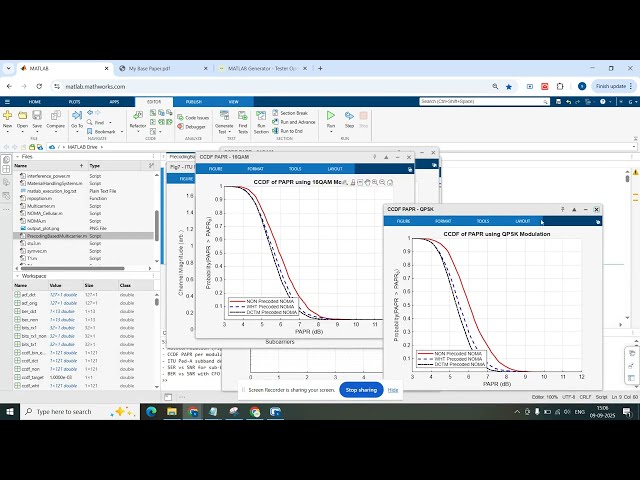The height and width of the screenshot is (480, 640).
Task: Click the Windows Start button
Action: [x=10, y=412]
